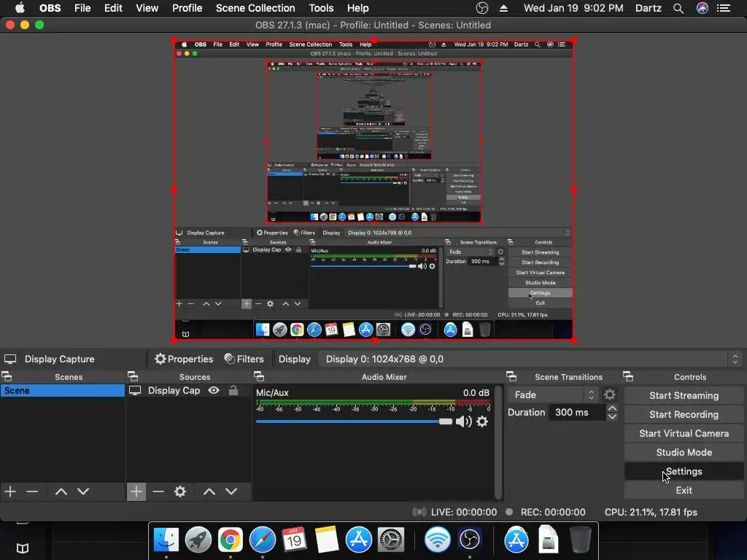Open the Display selection dropdown
The width and height of the screenshot is (747, 560).
click(x=530, y=359)
